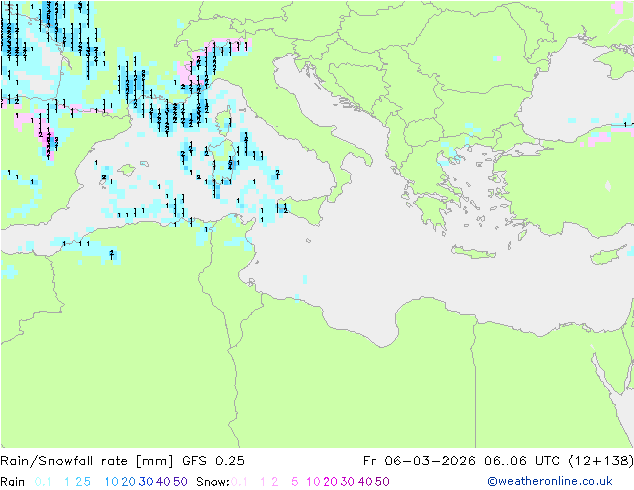Select the Snow legend value 20
The width and height of the screenshot is (634, 490).
point(330,482)
